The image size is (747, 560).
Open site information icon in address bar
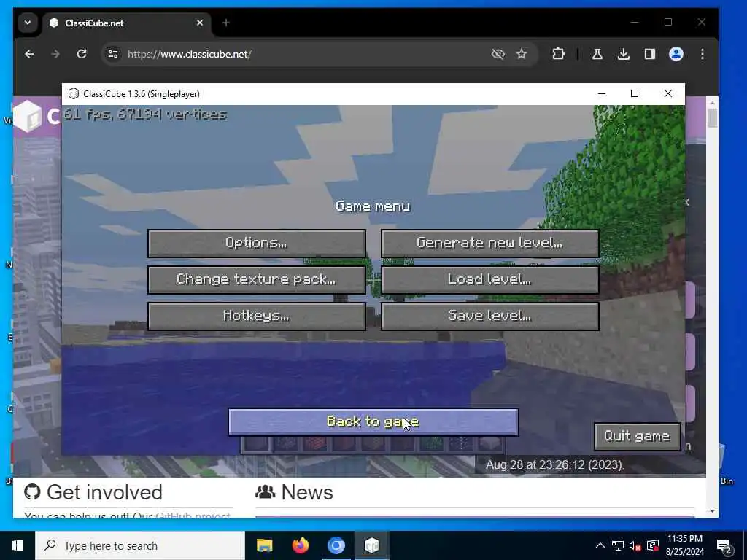tap(113, 54)
